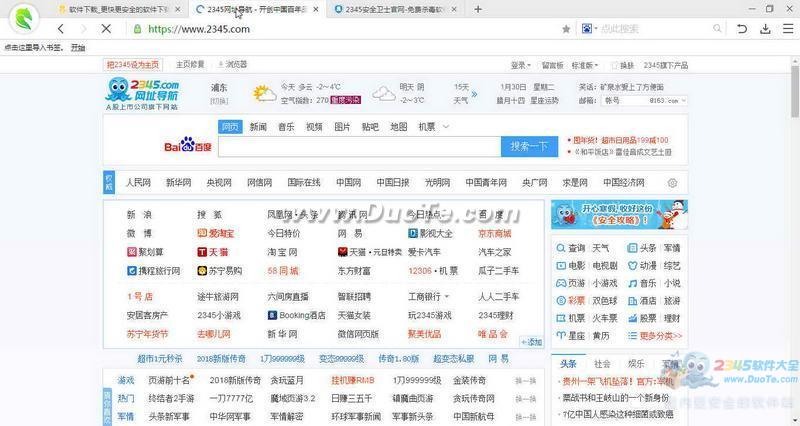The width and height of the screenshot is (800, 426).
Task: Select the 网页 search category tab
Action: click(x=230, y=127)
